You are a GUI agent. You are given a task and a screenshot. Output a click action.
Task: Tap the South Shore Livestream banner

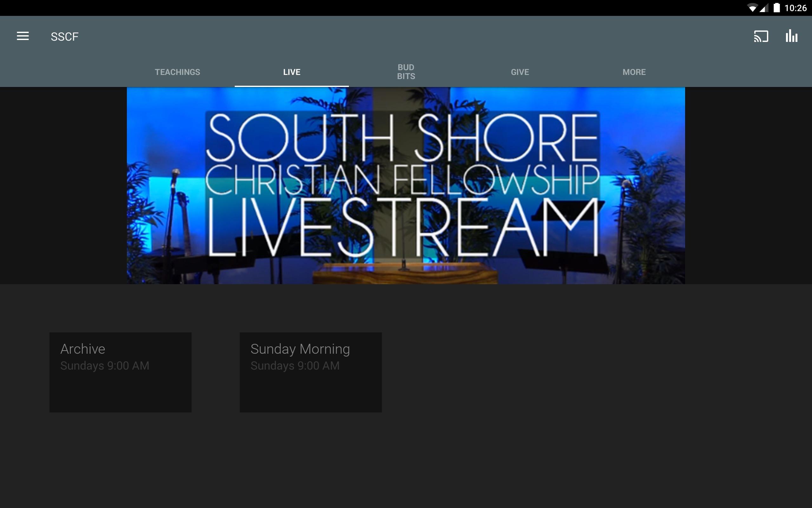[406, 185]
